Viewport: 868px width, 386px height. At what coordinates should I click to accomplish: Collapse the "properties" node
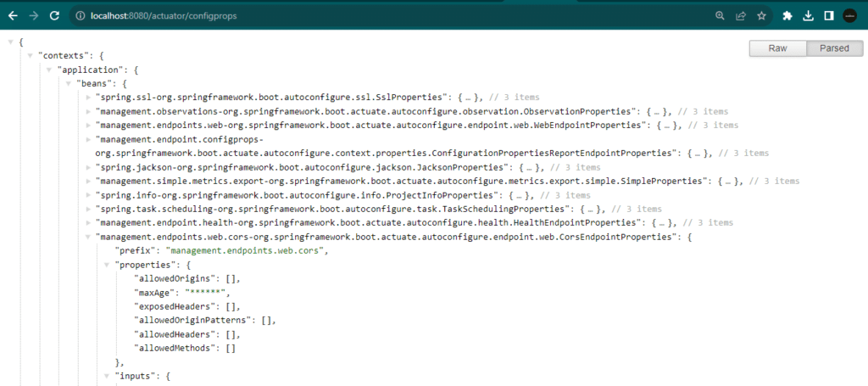click(108, 265)
